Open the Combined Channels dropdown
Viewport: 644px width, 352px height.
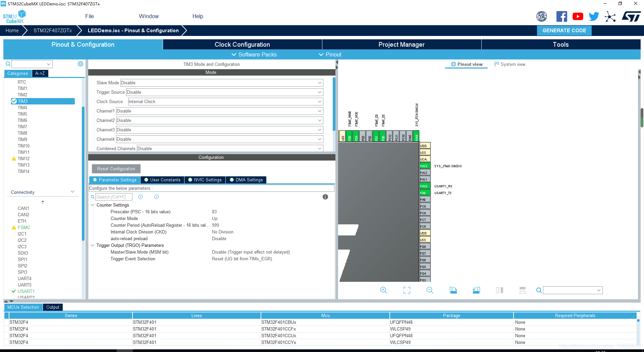[230, 148]
